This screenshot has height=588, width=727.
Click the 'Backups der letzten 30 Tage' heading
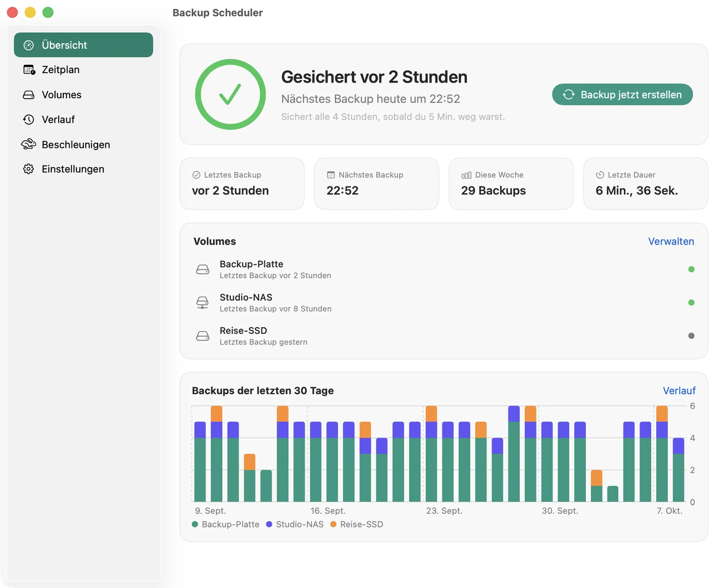[x=263, y=391]
